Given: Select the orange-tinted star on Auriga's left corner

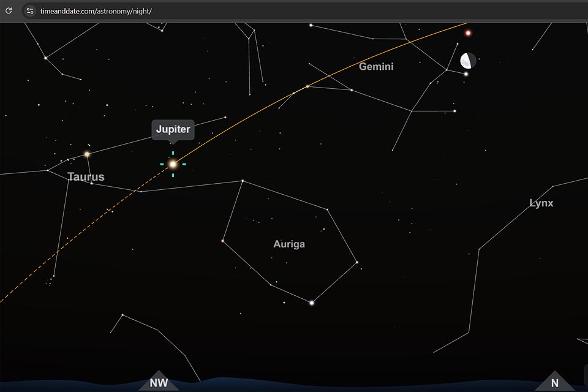Looking at the screenshot, I should point(222,241).
